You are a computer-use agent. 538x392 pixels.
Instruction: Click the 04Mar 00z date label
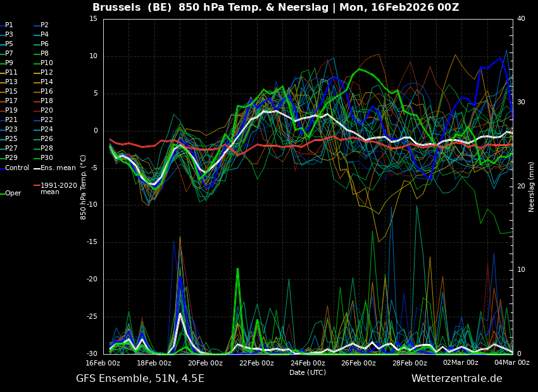pos(511,363)
